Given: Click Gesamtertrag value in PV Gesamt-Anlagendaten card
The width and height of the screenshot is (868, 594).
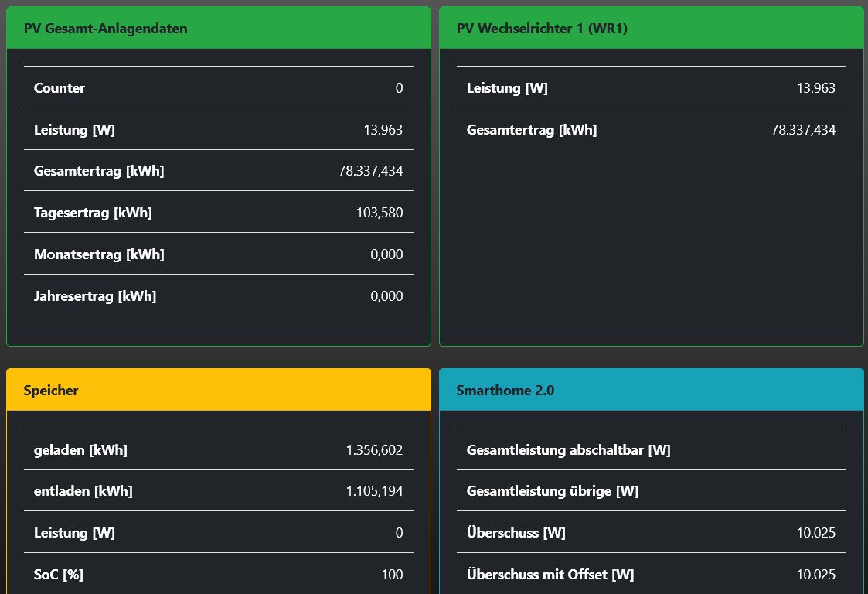Looking at the screenshot, I should coord(370,171).
